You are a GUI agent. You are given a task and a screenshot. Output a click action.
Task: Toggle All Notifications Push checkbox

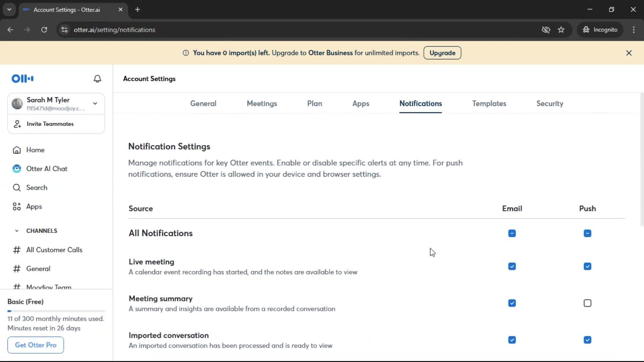tap(587, 233)
